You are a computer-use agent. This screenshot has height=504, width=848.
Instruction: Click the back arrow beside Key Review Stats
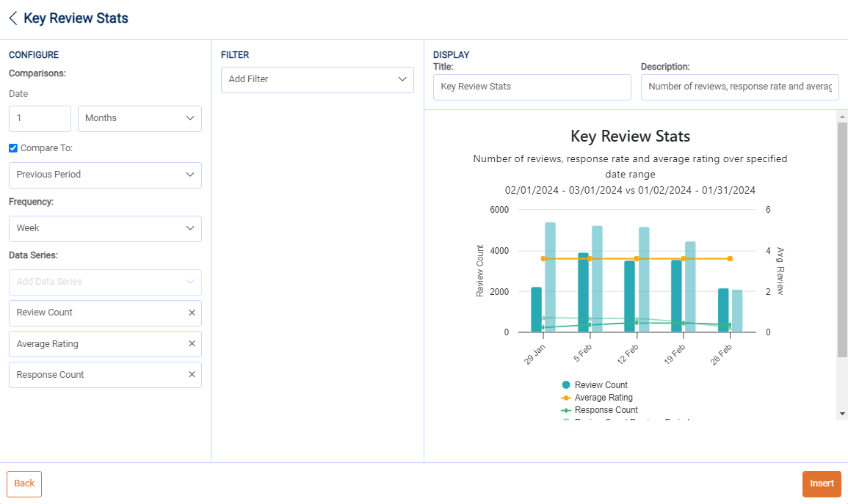[13, 18]
